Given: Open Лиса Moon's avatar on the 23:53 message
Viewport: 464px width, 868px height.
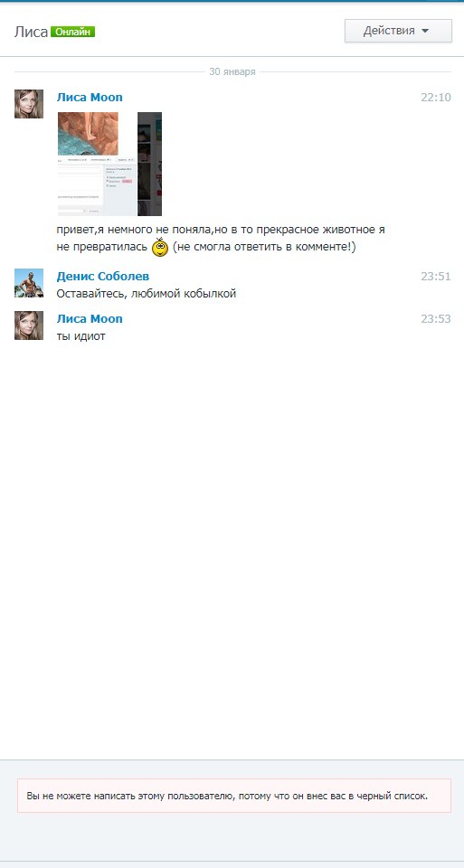Looking at the screenshot, I should point(29,325).
